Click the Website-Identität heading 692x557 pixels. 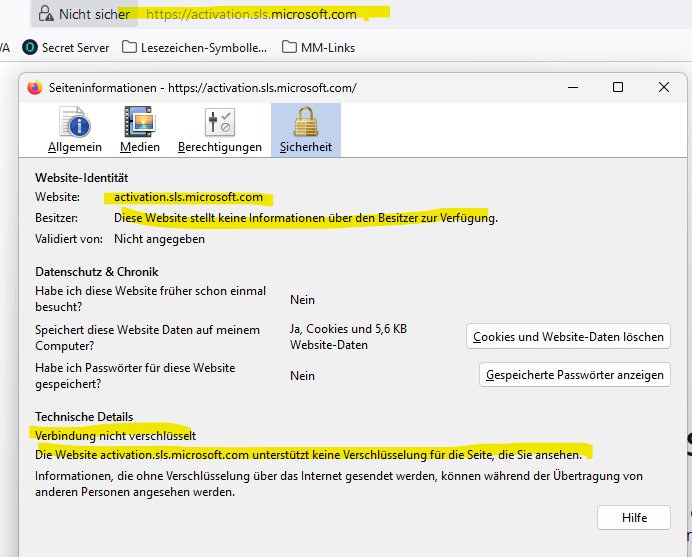[x=82, y=178]
